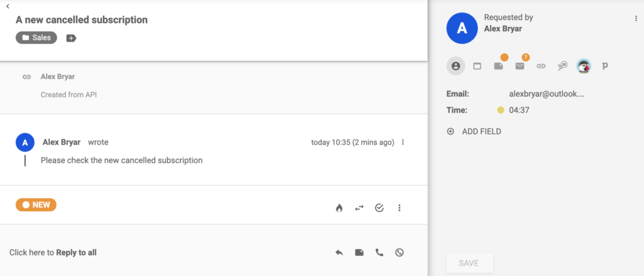Add a note using note icon
Screen dimensions: 644x276
coord(359,253)
